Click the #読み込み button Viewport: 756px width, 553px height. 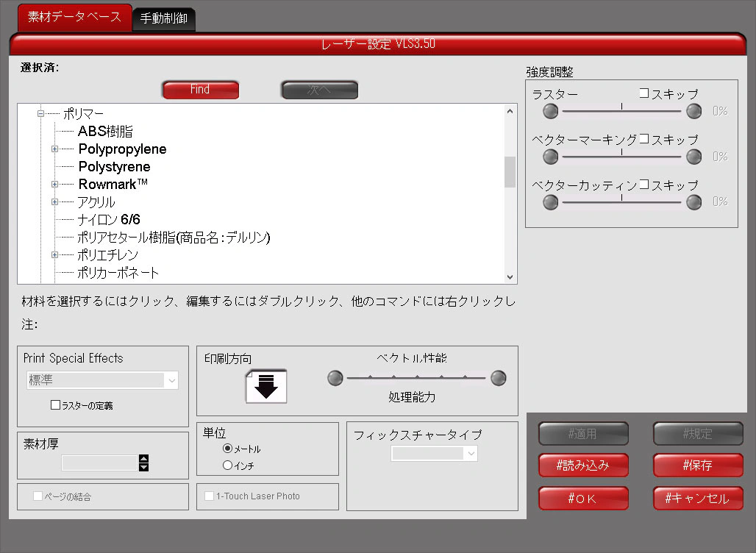583,465
